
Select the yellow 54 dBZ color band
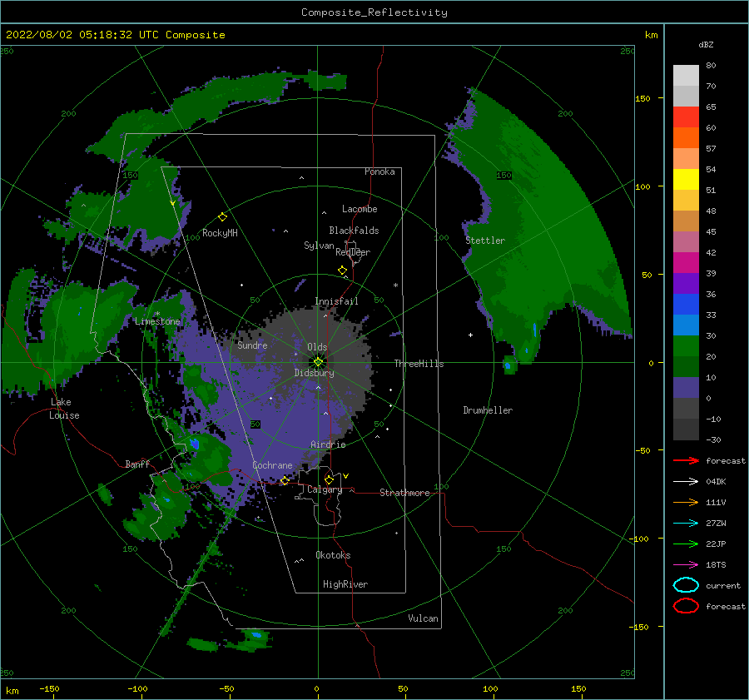click(686, 179)
